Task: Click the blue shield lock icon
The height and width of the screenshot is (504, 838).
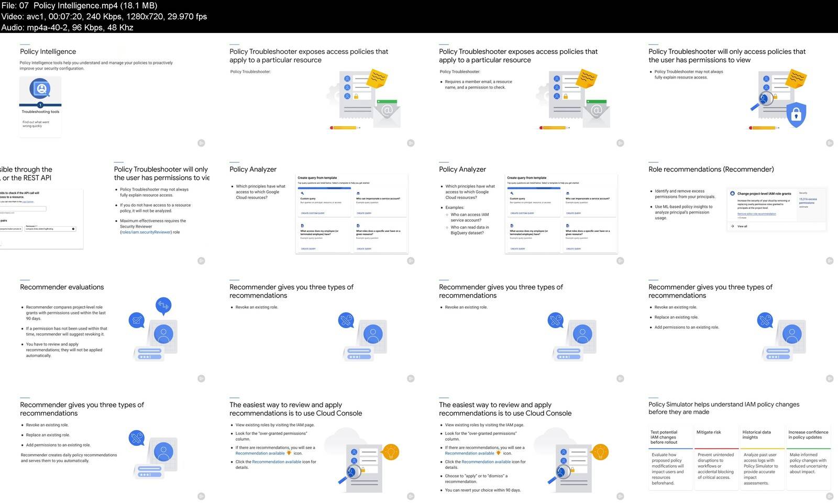Action: pos(796,115)
